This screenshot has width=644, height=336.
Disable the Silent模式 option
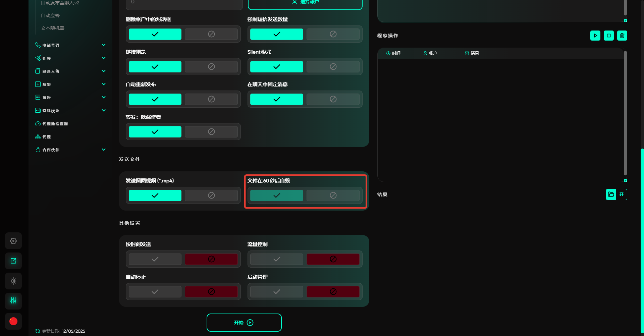pos(333,67)
